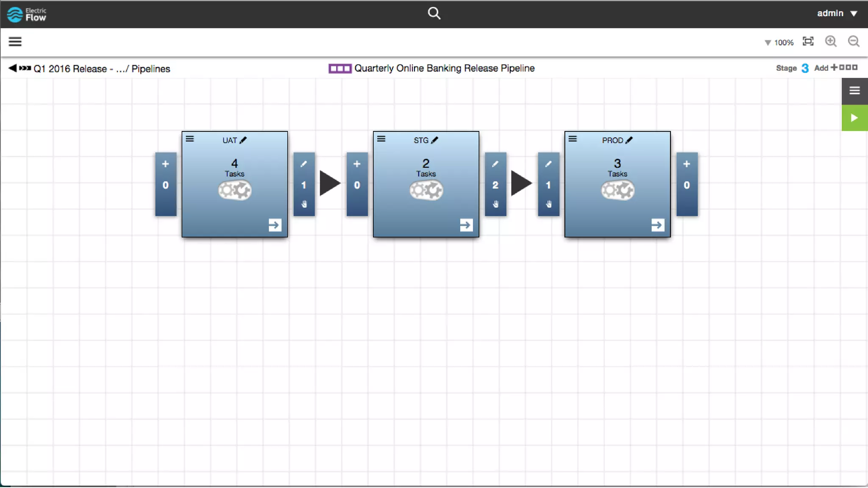Add entry gate before UAT stage
Viewport: 868px width, 488px height.
[165, 164]
